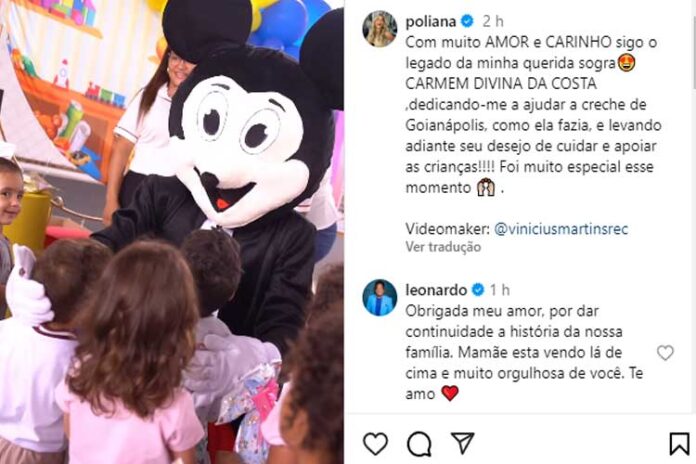
Task: Open the poliana username link
Action: point(431,21)
